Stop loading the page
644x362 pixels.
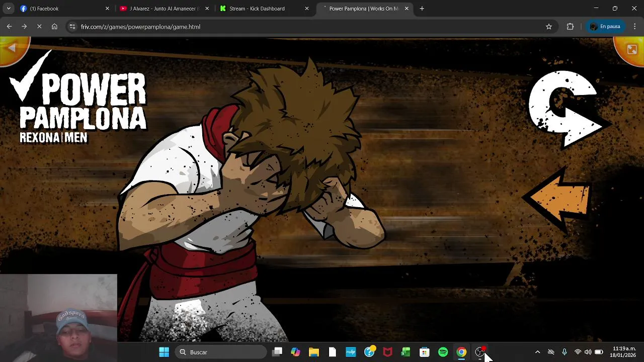[39, 27]
